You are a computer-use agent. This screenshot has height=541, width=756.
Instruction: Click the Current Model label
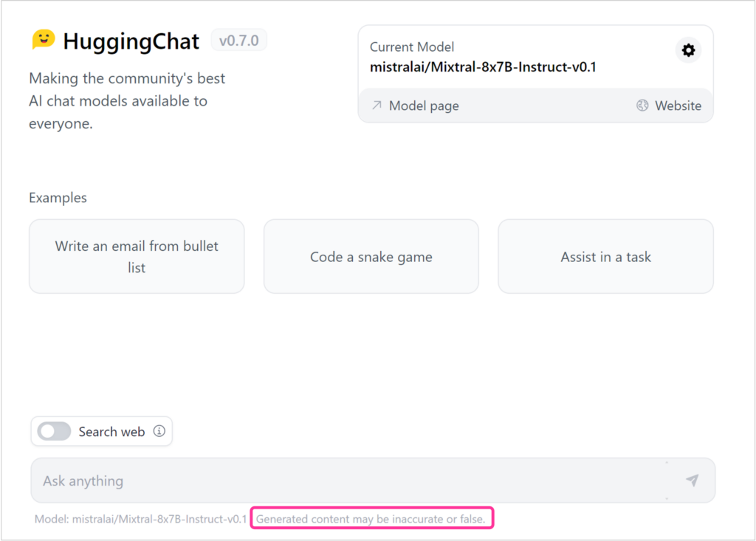[411, 46]
